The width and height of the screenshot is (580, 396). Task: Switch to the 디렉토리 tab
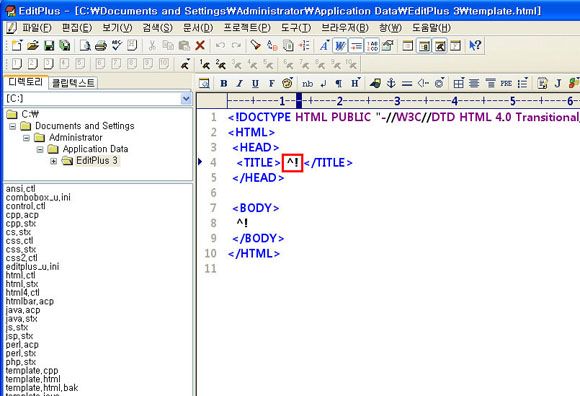(x=26, y=82)
